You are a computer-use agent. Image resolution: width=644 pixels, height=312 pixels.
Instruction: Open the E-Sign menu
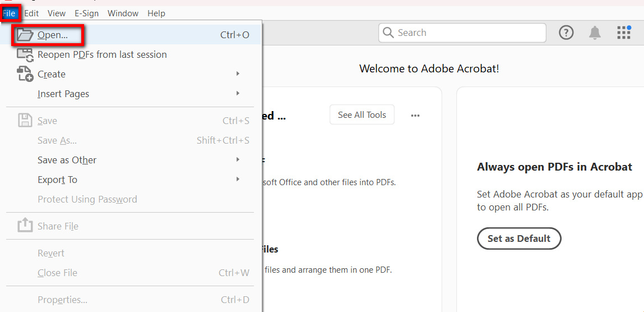(86, 13)
